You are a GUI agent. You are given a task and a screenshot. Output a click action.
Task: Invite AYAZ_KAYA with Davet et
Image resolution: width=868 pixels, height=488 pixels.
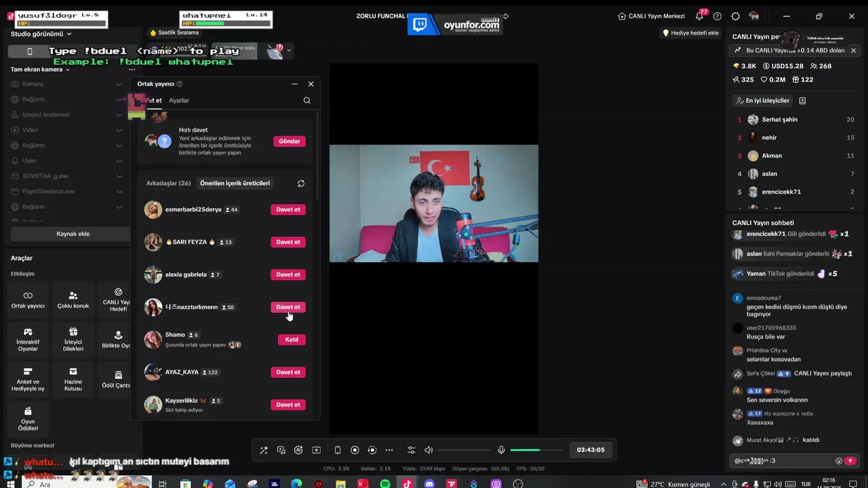tap(288, 372)
